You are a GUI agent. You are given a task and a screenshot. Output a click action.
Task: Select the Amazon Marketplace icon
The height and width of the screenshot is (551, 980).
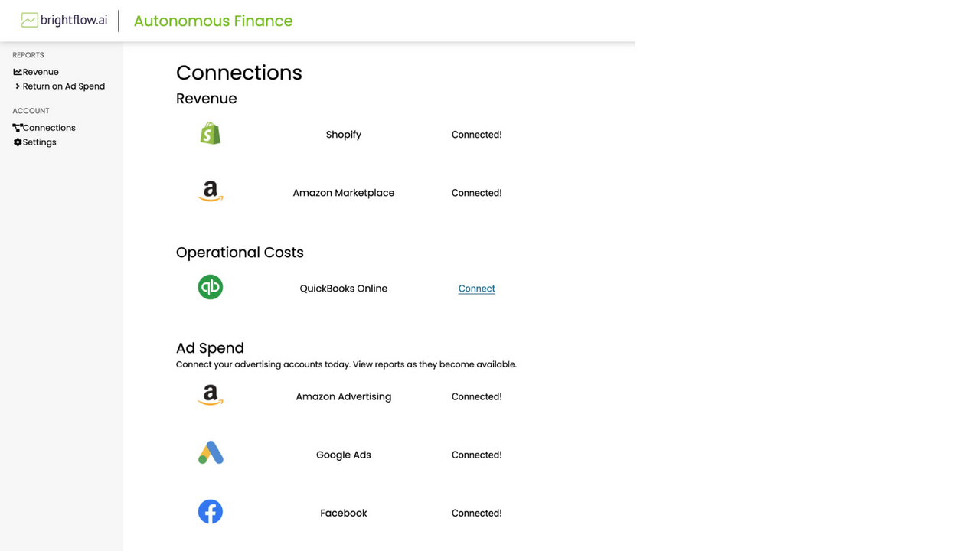210,191
